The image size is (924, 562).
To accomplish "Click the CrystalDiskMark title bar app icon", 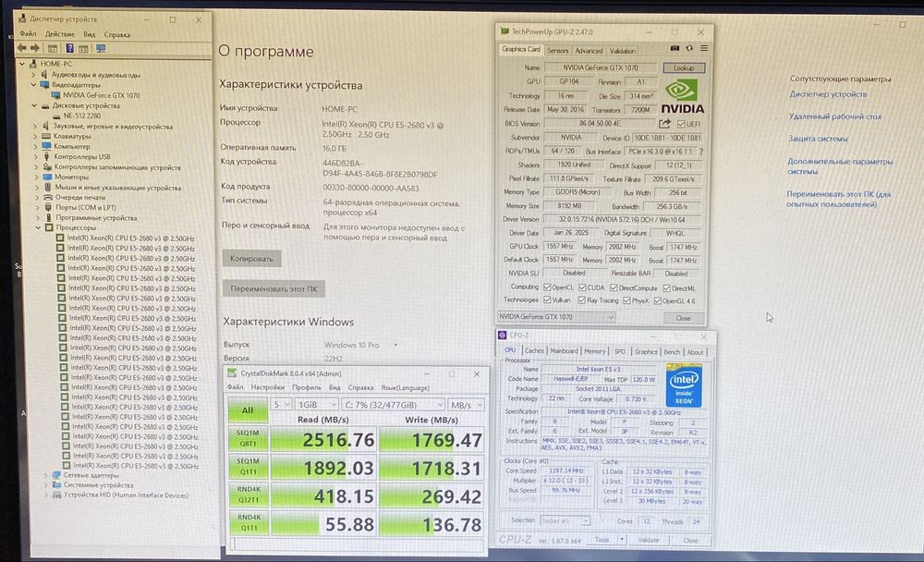I will 232,373.
